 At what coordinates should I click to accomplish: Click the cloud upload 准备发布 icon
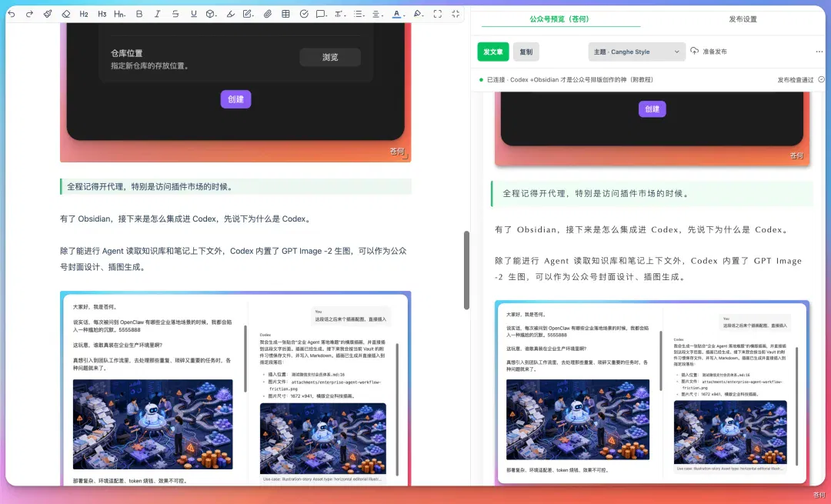[x=694, y=51]
